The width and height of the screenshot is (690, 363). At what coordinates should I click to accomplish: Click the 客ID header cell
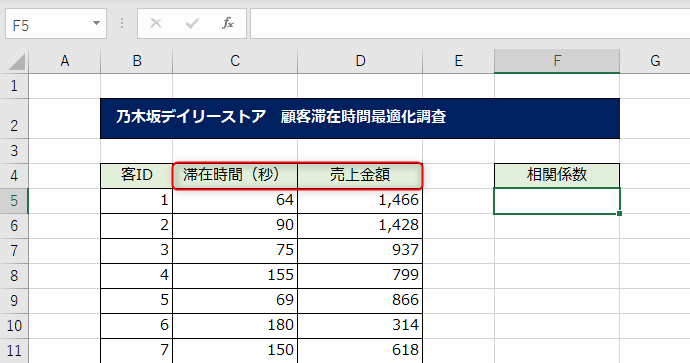coord(136,176)
